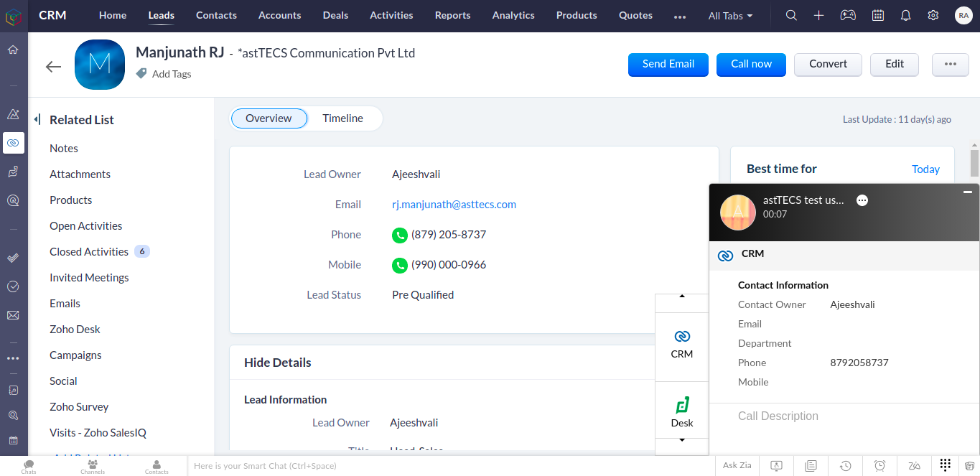
Task: Select the Overview view toggle
Action: click(269, 118)
